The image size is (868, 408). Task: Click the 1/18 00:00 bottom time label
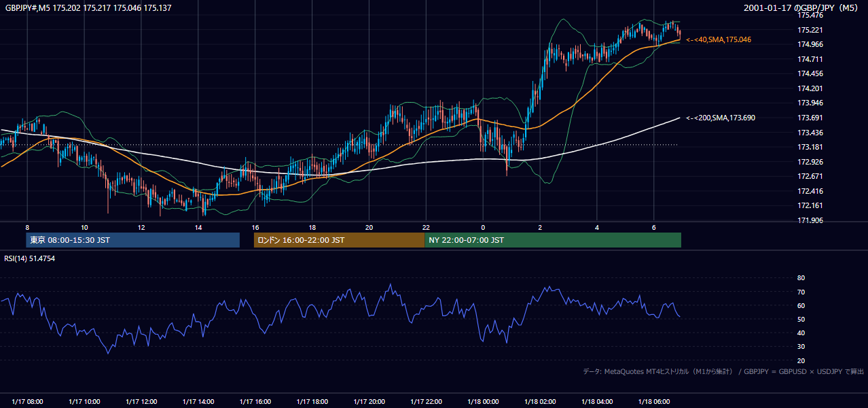click(483, 402)
